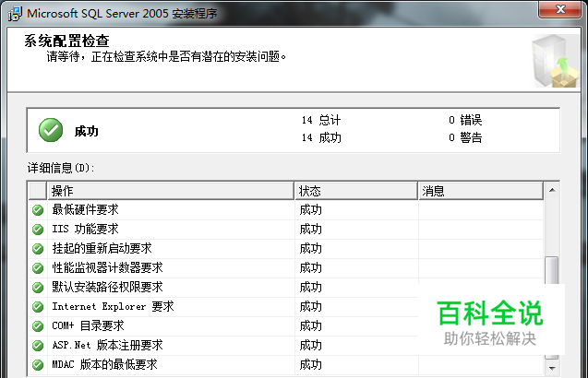The image size is (588, 378).
Task: Select the 默认安装路径权限要求 row text
Action: (108, 288)
